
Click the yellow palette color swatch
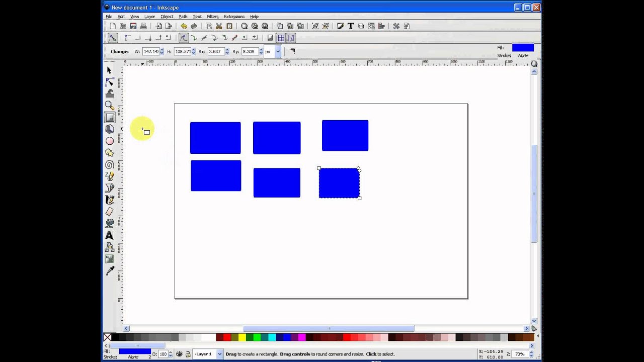click(242, 337)
